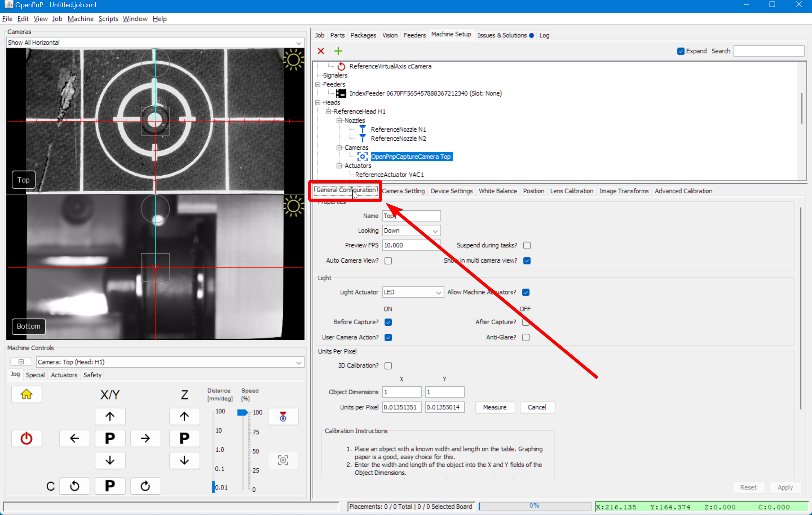
Task: Enable 3D Calibration
Action: coord(388,365)
